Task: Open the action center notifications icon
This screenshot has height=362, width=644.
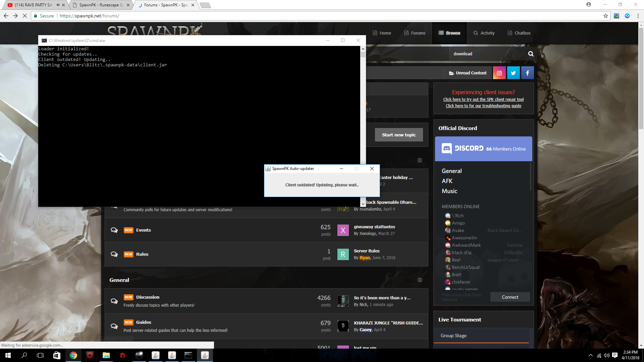Action: coord(615,355)
